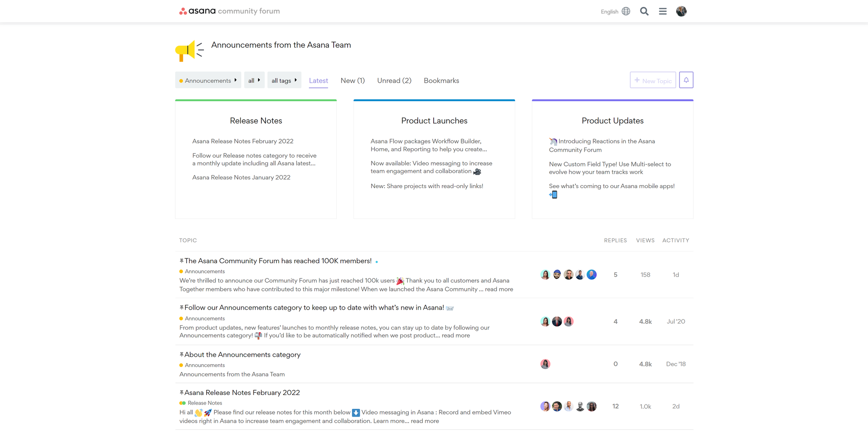The image size is (868, 434).
Task: Click the '158' views count
Action: (645, 275)
